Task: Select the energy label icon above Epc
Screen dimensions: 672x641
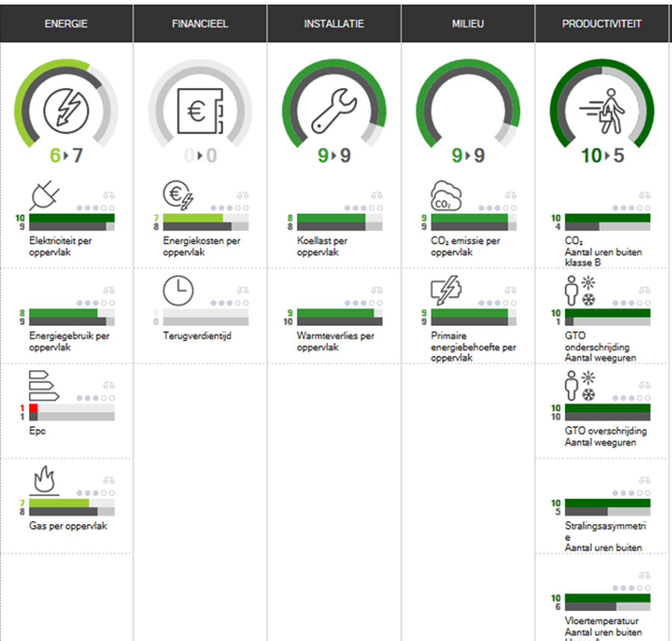Action: (43, 386)
